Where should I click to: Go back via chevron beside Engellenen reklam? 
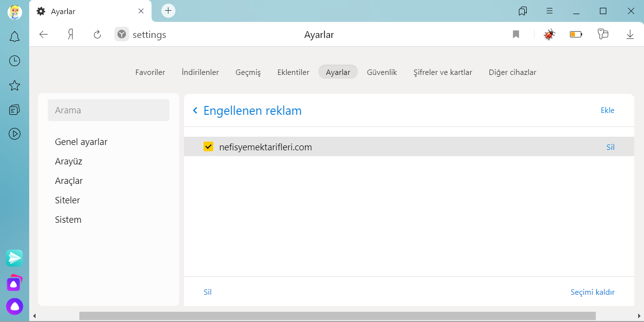(x=195, y=111)
